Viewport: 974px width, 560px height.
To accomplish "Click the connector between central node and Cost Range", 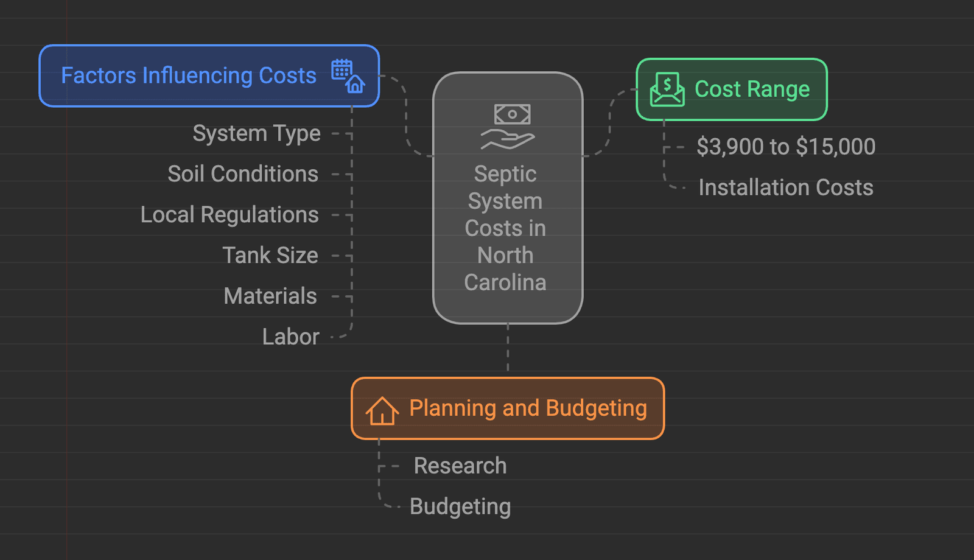I will tap(609, 122).
